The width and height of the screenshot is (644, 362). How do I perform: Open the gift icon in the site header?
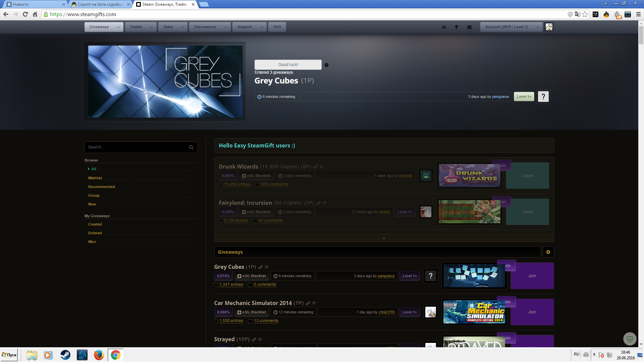[444, 27]
